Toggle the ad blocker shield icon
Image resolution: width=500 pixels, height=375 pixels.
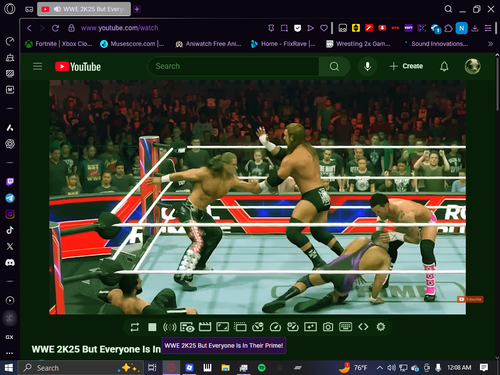[297, 28]
